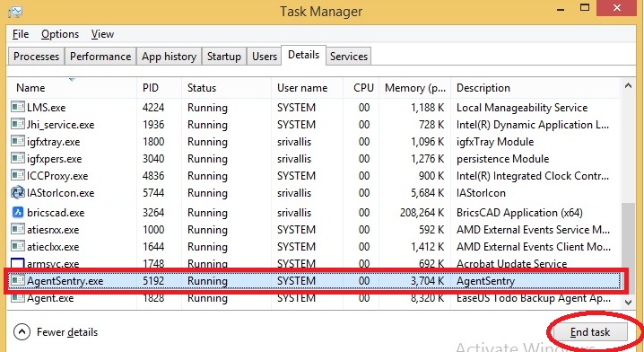644x352 pixels.
Task: Select the IAStorIcon.exe row name
Action: [x=60, y=193]
